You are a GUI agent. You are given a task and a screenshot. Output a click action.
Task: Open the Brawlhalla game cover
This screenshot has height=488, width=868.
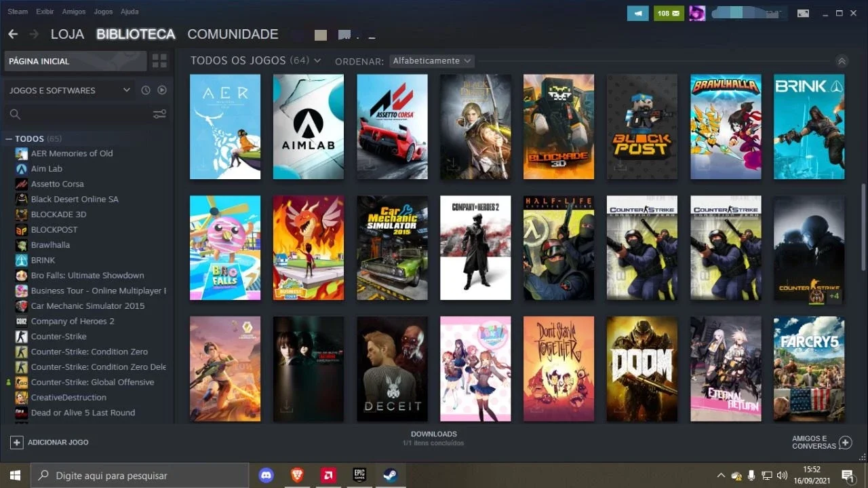point(726,127)
